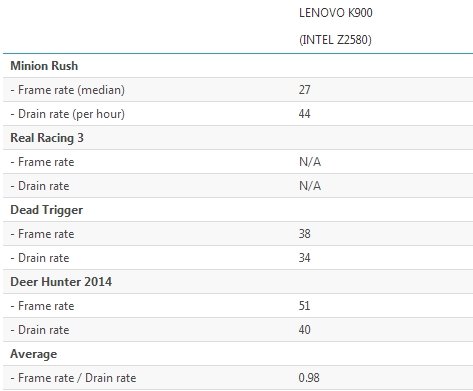Click Real Racing 3 drain rate N/A value
The image size is (473, 391).
[x=310, y=186]
